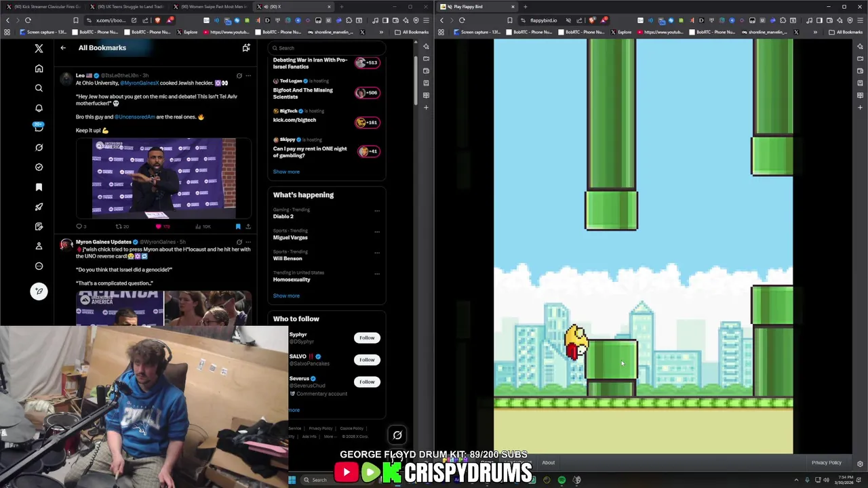Open Miguel Vargas trend options menu dots
Viewport: 868px width, 488px height.
tap(377, 232)
